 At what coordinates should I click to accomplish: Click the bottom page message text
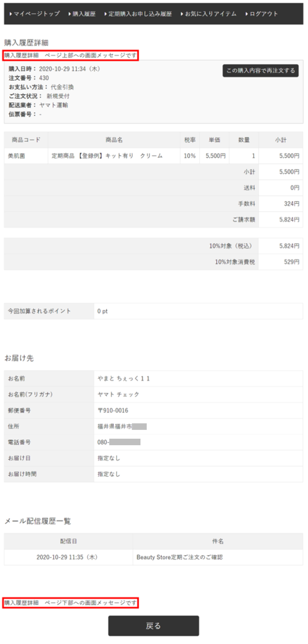click(70, 603)
